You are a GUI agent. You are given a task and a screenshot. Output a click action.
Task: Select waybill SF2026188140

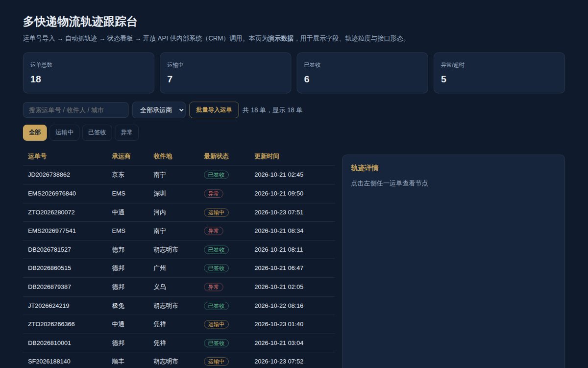(179, 361)
